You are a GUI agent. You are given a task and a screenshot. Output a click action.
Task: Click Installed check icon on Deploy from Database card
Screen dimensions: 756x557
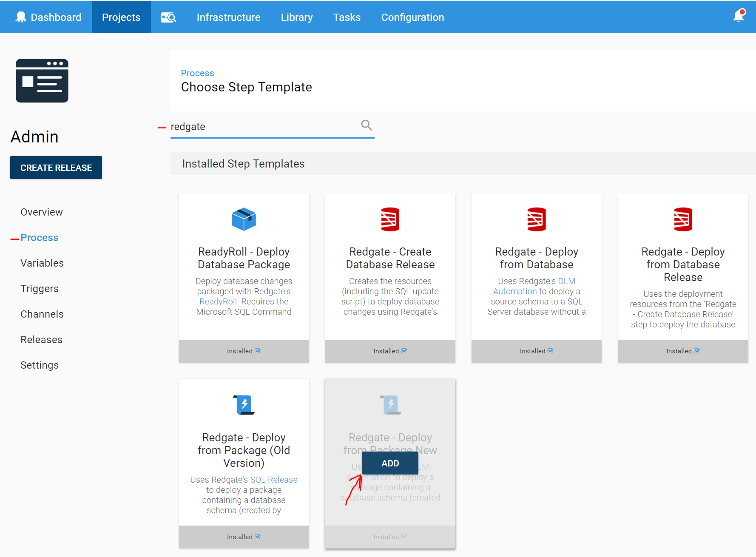pyautogui.click(x=551, y=351)
